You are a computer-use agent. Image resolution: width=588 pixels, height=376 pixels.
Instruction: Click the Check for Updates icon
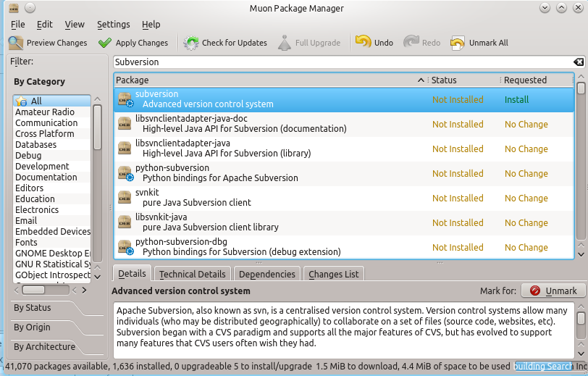tap(191, 43)
